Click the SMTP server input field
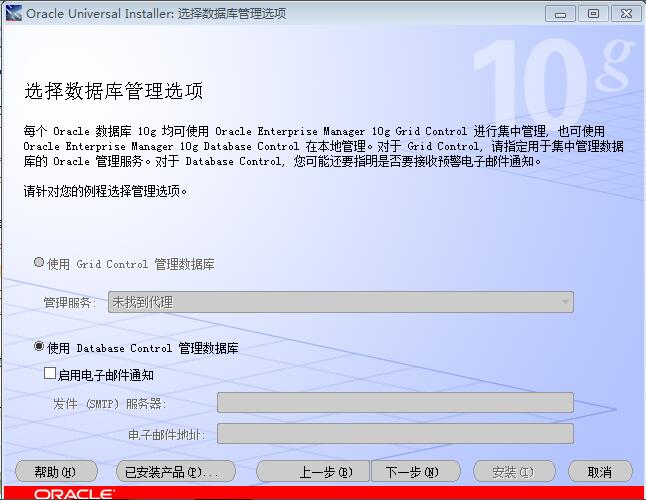Screen dimensions: 646x500 pos(395,403)
